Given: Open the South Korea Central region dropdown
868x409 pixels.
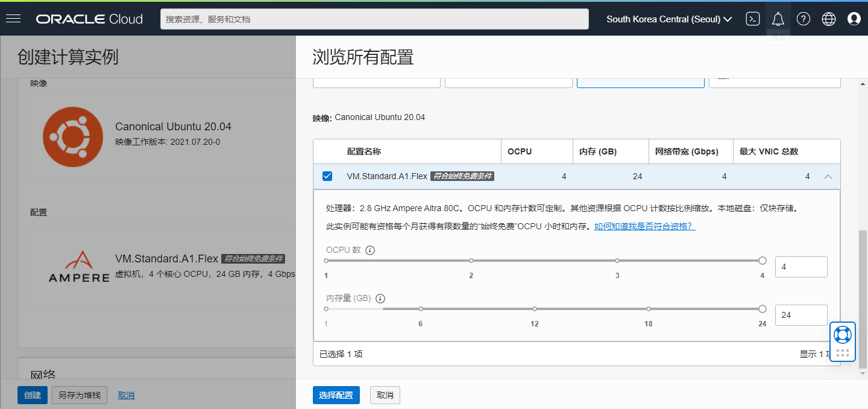Looking at the screenshot, I should 669,19.
